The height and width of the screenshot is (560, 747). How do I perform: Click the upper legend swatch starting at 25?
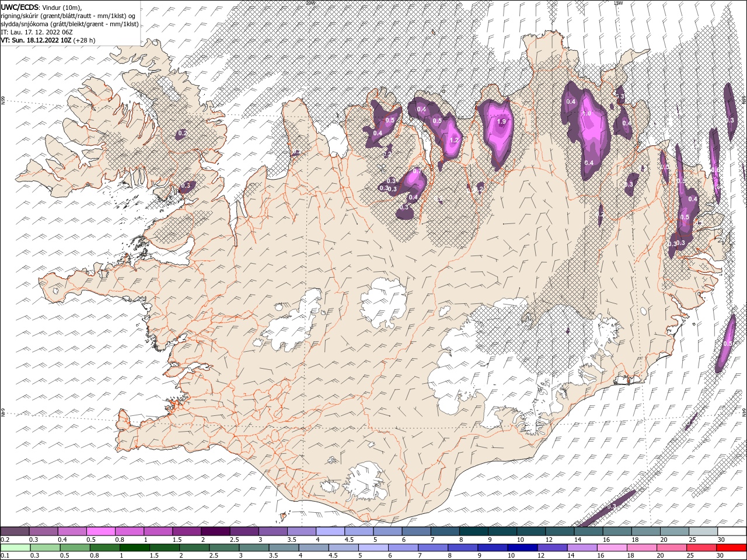pyautogui.click(x=703, y=531)
